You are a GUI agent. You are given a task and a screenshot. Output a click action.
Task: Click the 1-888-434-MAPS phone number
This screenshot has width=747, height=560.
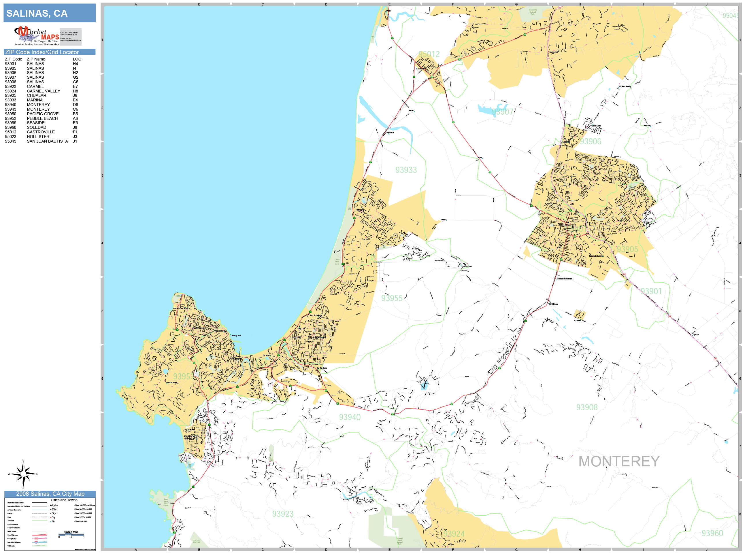tap(69, 35)
